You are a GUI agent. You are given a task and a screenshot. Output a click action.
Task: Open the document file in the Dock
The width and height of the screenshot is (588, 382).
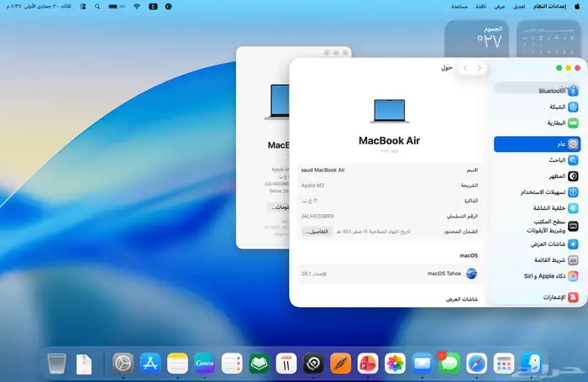(x=84, y=364)
